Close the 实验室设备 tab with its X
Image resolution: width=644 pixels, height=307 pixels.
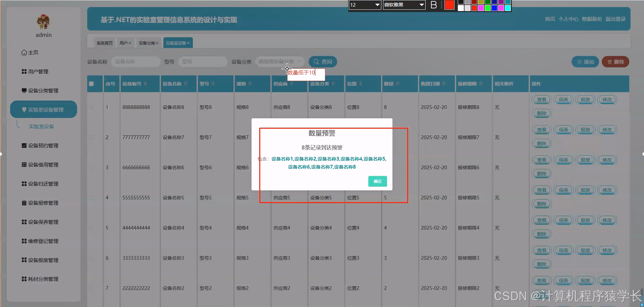point(188,43)
